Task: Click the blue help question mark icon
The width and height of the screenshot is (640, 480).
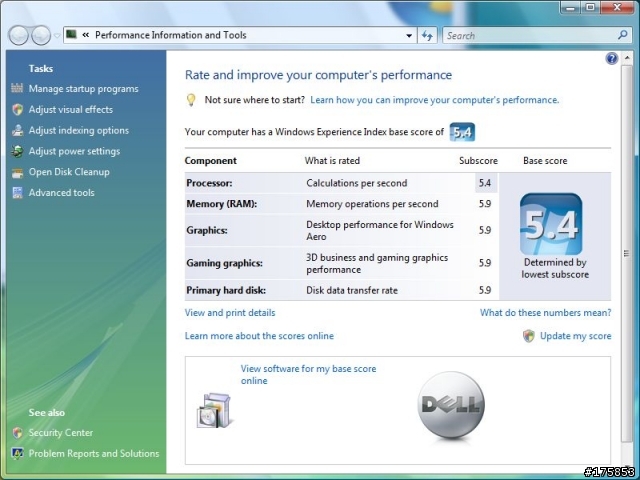Action: [611, 59]
